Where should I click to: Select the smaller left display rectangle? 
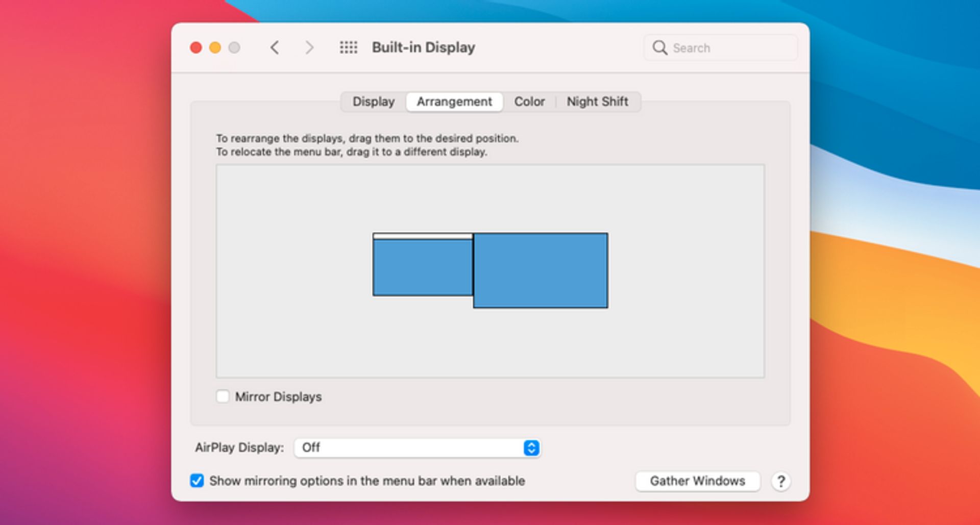point(423,268)
